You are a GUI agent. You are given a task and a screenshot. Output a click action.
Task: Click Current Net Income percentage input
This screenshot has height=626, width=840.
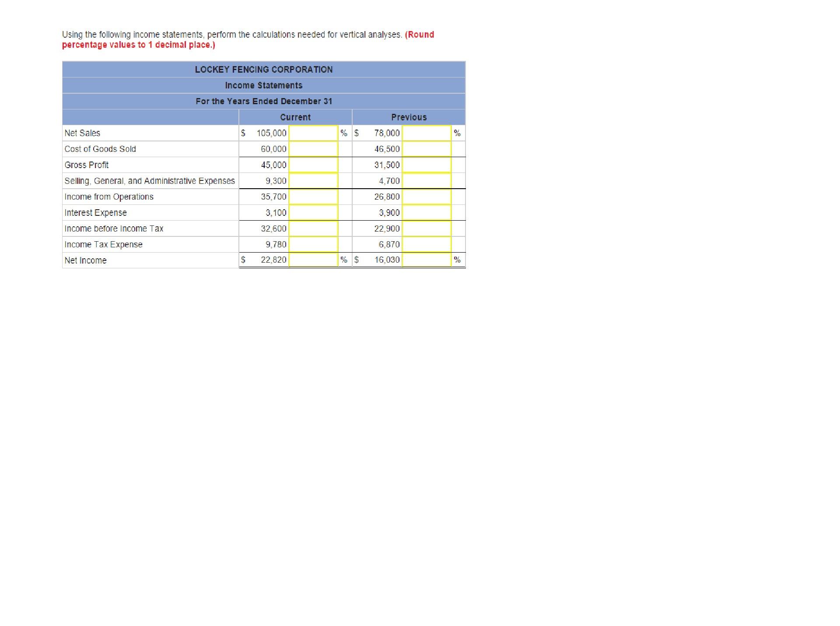pos(313,260)
